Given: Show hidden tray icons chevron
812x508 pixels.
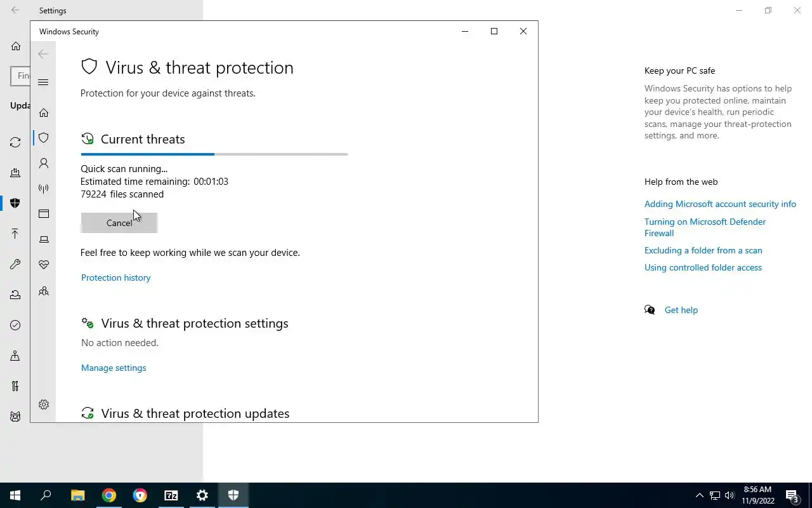Looking at the screenshot, I should click(x=699, y=495).
